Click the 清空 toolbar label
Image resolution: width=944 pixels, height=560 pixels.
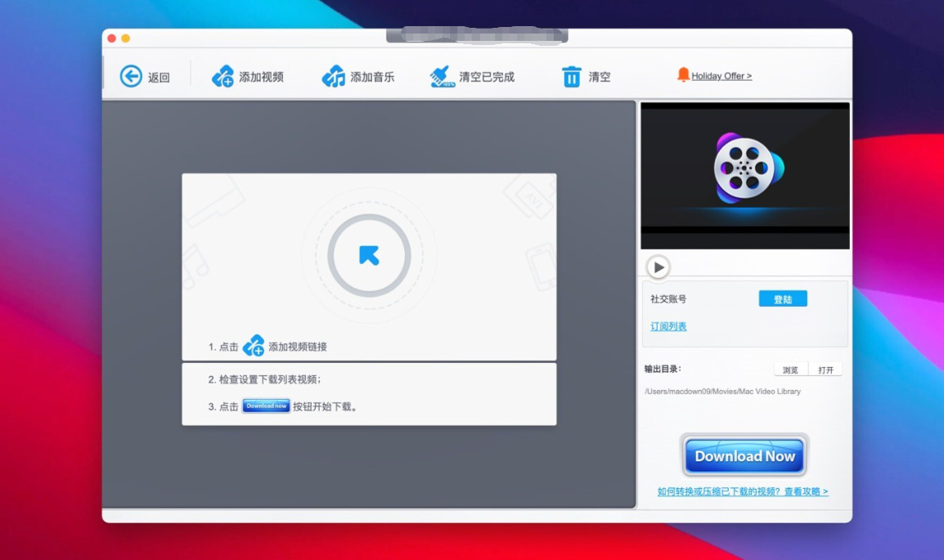(600, 77)
